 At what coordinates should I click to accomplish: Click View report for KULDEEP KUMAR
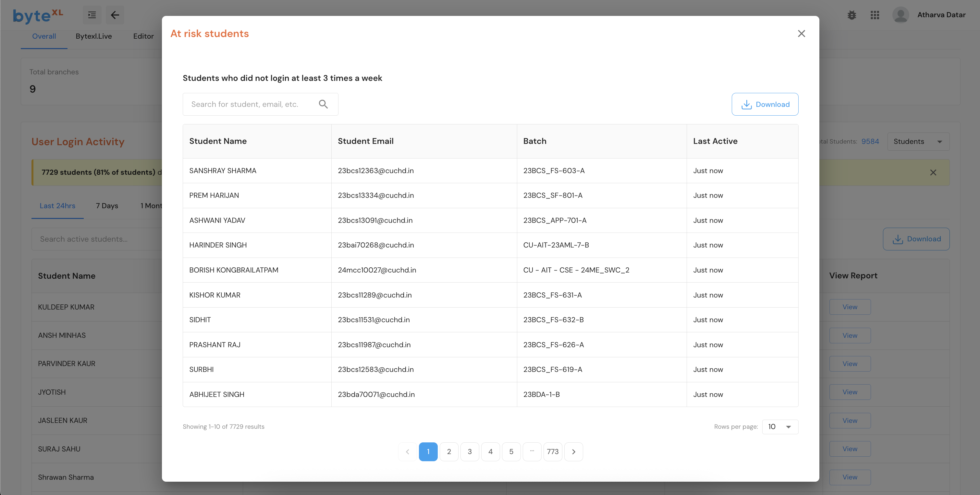[x=850, y=307]
